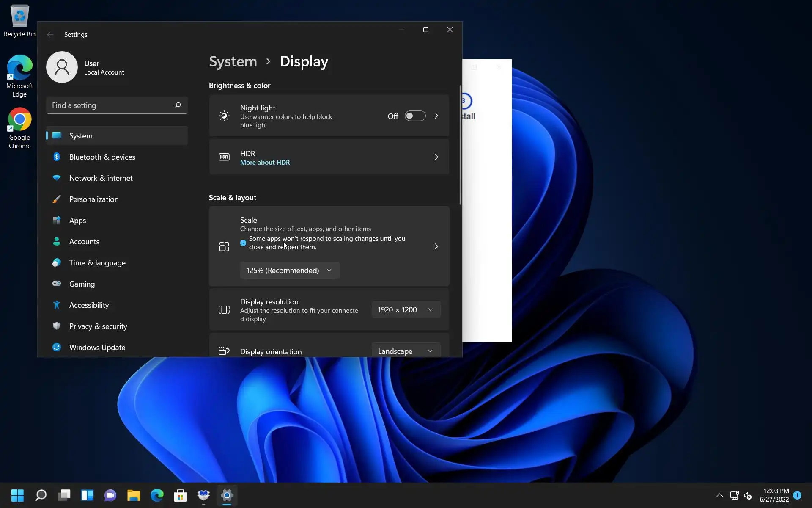Toggle Night light on

tap(414, 116)
